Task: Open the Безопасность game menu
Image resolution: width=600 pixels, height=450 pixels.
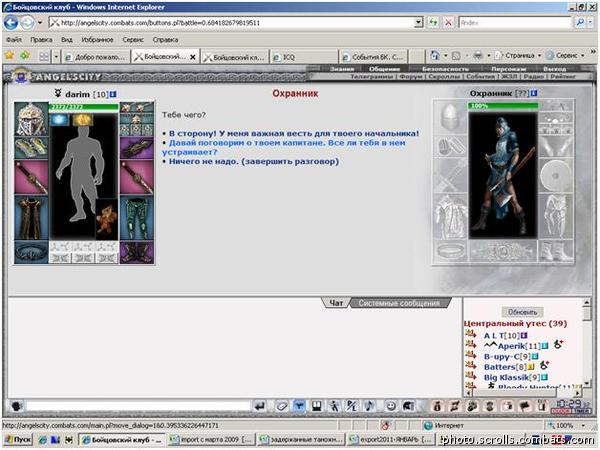Action: 445,69
